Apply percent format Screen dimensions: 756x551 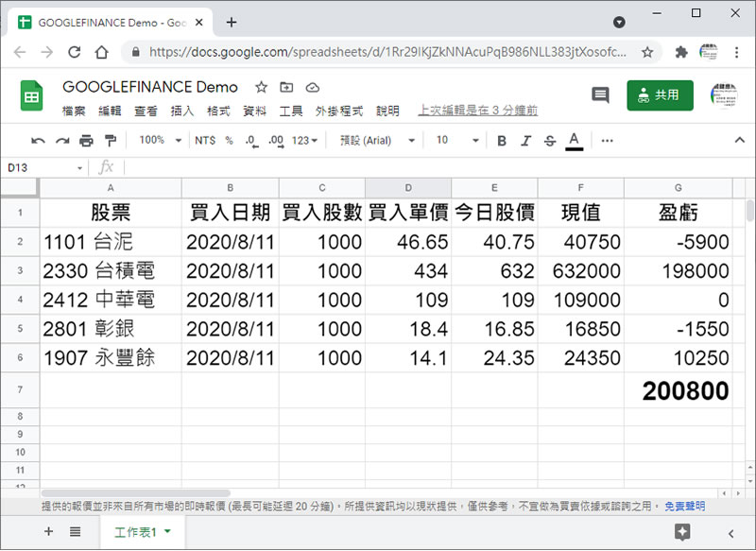(229, 140)
